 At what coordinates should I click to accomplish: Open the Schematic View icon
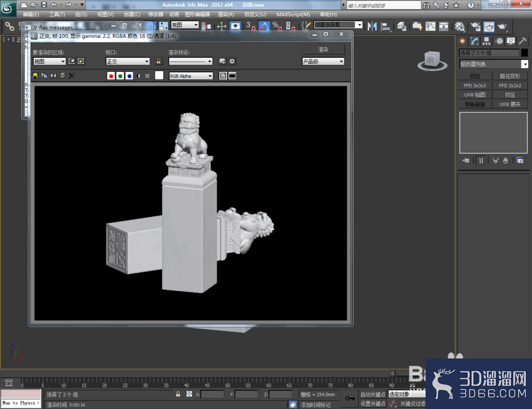click(x=444, y=26)
